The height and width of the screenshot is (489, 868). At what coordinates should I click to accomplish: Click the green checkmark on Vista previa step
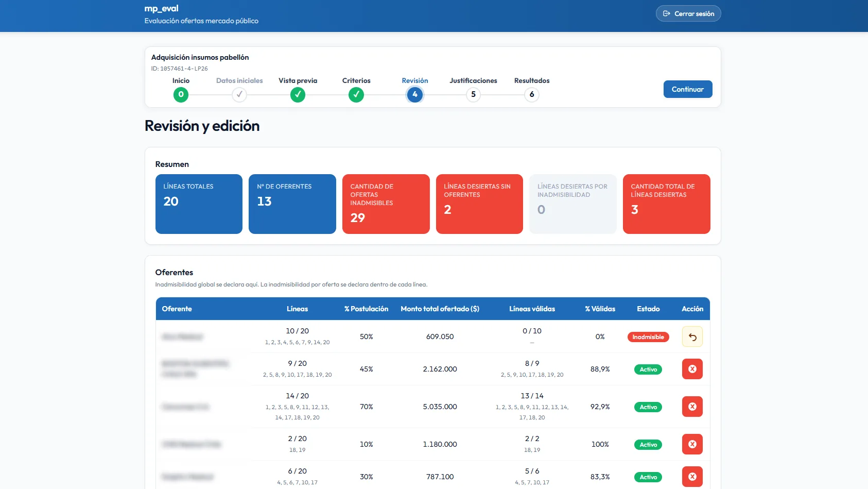click(298, 94)
